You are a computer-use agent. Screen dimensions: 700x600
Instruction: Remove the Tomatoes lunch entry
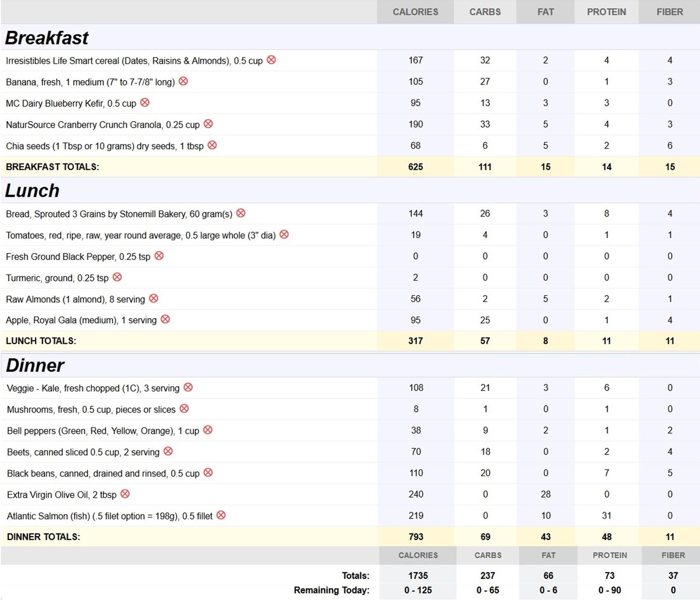(284, 235)
